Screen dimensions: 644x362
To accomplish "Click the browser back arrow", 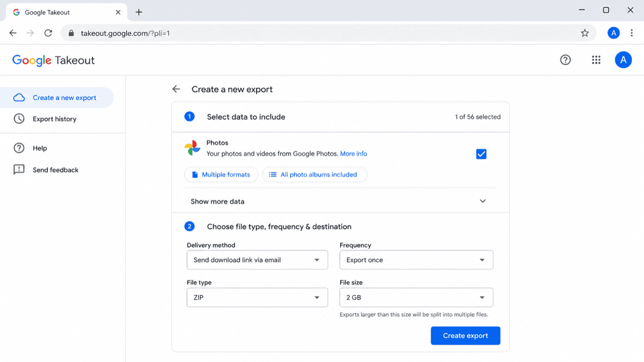I will click(x=13, y=33).
